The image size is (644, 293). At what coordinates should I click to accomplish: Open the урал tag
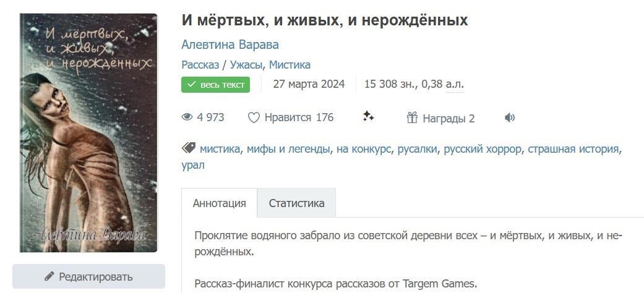pyautogui.click(x=192, y=165)
